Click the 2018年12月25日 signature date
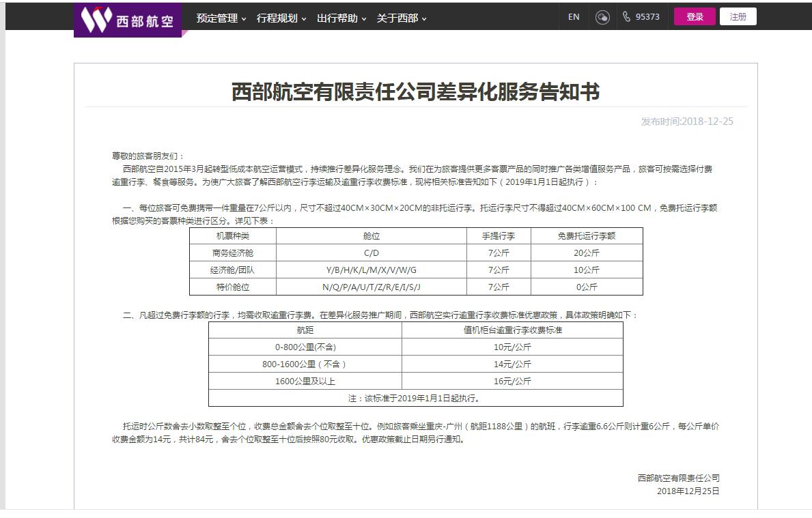812x518 pixels. point(688,491)
